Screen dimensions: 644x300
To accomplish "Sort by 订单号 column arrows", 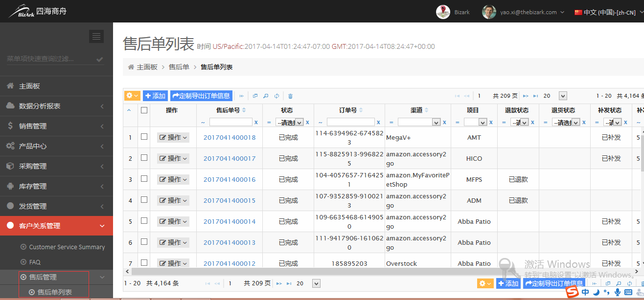I will point(360,110).
